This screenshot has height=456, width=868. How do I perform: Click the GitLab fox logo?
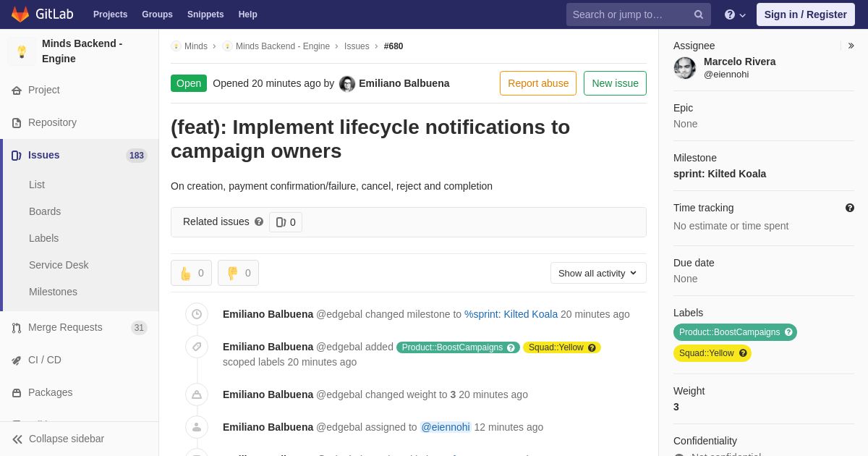(20, 14)
